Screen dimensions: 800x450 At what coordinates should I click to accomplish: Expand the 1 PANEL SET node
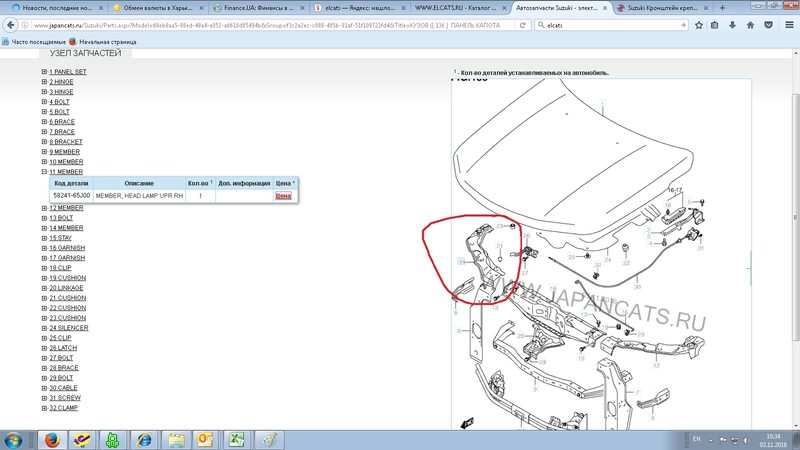44,72
